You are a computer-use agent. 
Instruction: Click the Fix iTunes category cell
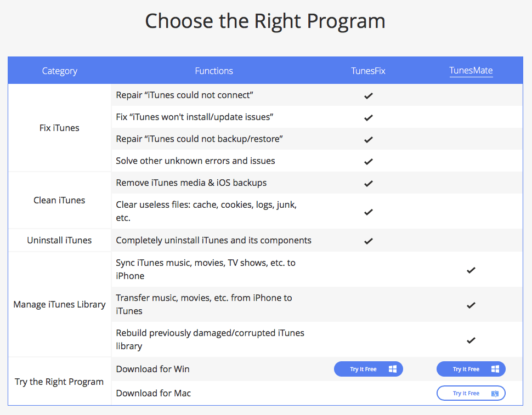[x=59, y=128]
